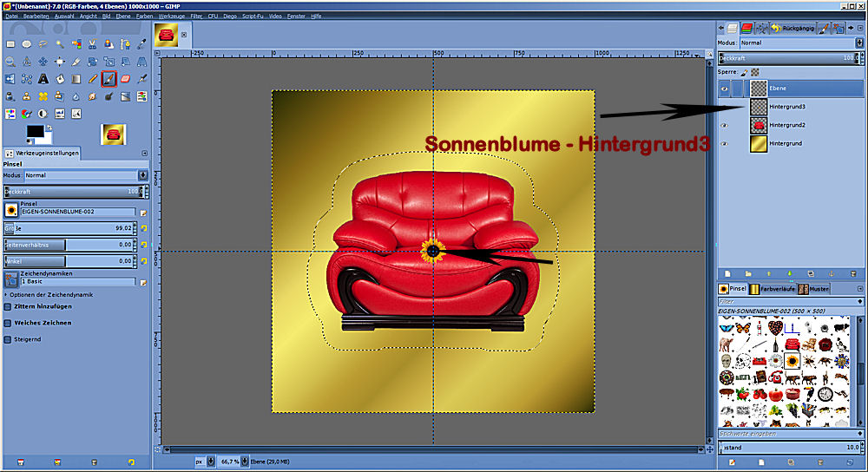
Task: Select the Blur/Sharpen droplet tool
Action: [x=76, y=96]
